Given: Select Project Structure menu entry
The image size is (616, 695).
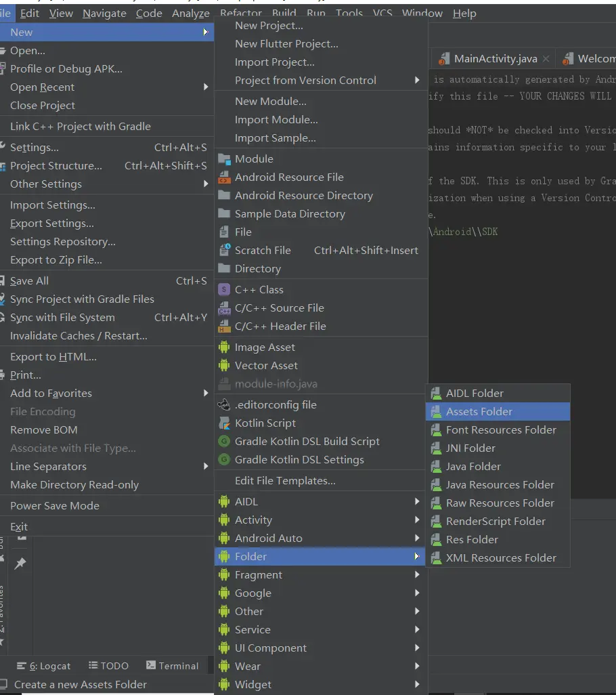Looking at the screenshot, I should [x=107, y=166].
